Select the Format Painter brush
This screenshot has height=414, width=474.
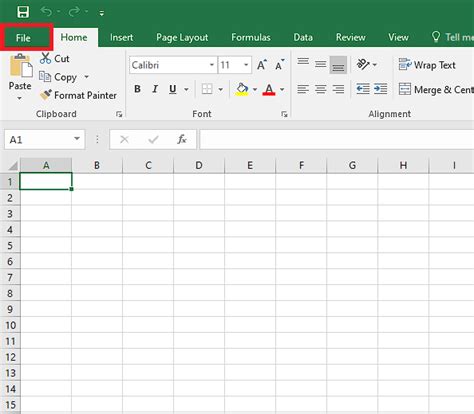click(46, 95)
